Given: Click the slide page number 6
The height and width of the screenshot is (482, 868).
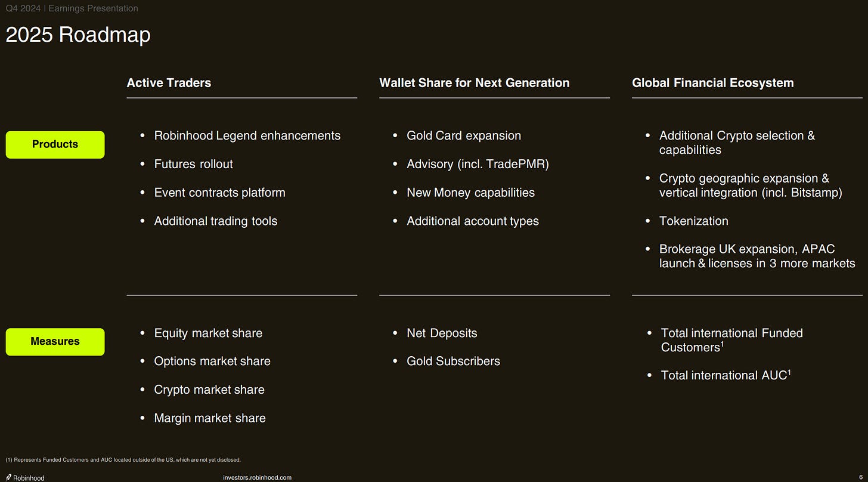Looking at the screenshot, I should [861, 477].
